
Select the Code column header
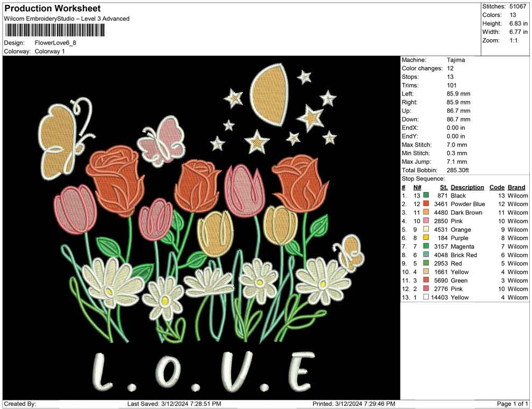[497, 187]
